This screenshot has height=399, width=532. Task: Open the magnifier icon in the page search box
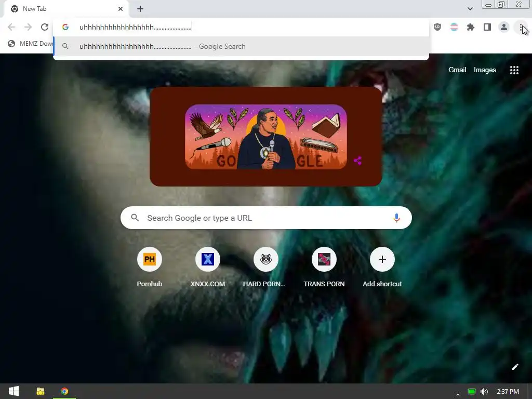(x=135, y=218)
